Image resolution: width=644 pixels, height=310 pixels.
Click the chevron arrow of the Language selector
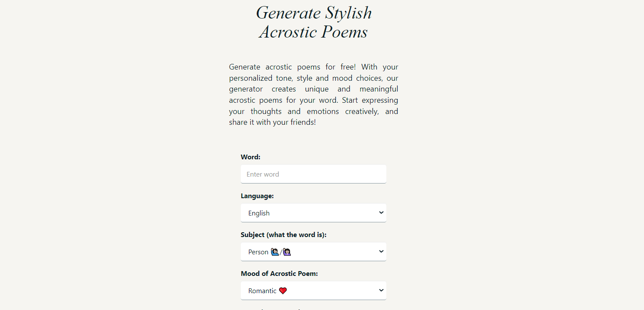[x=381, y=212]
